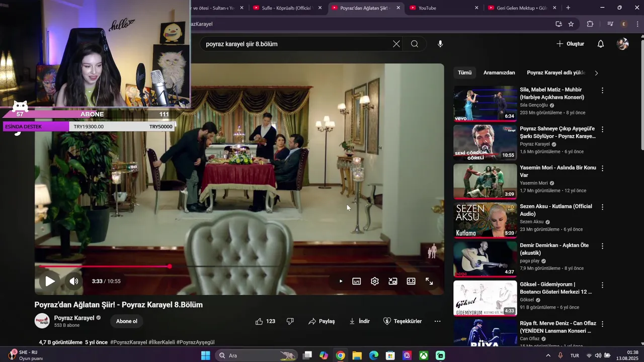Switch video to miniplayer mode
Screen dimensions: 644x362
[393, 282]
